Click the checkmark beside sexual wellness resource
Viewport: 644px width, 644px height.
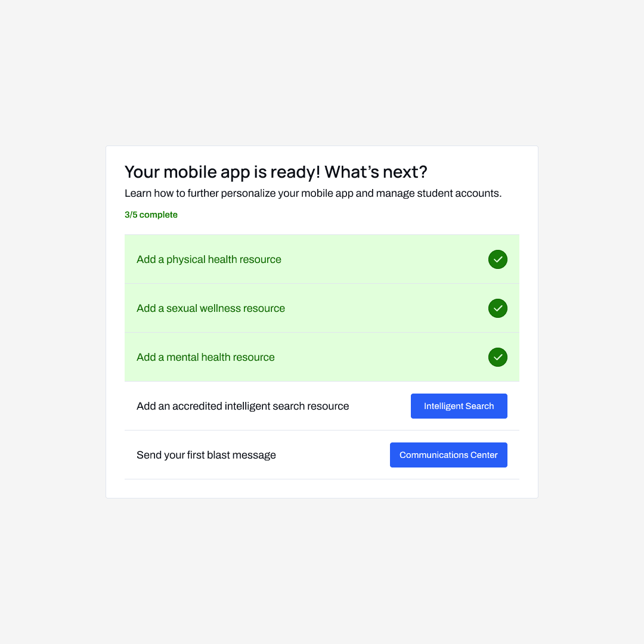click(498, 308)
